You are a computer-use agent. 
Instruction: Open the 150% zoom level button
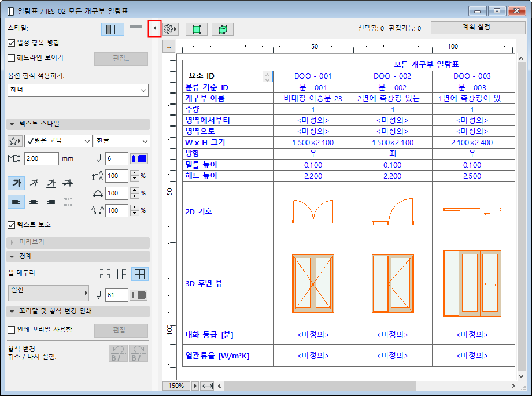(x=176, y=386)
